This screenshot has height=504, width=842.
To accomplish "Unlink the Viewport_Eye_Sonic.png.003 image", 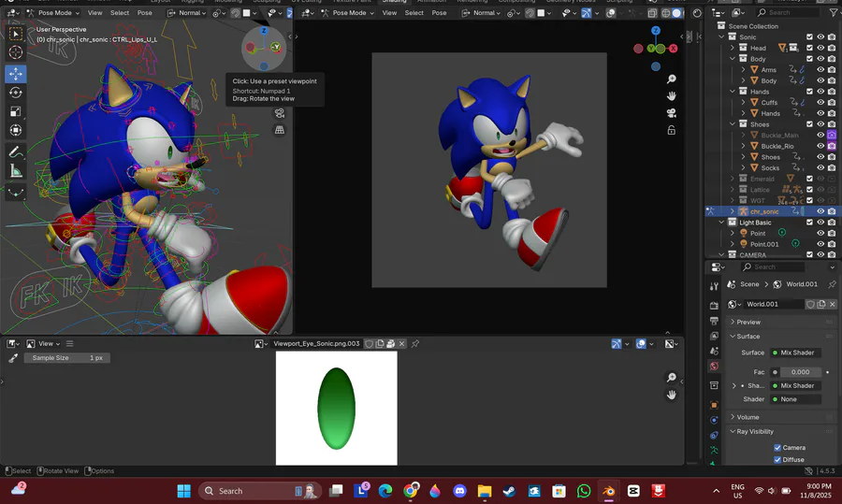I will tap(401, 343).
